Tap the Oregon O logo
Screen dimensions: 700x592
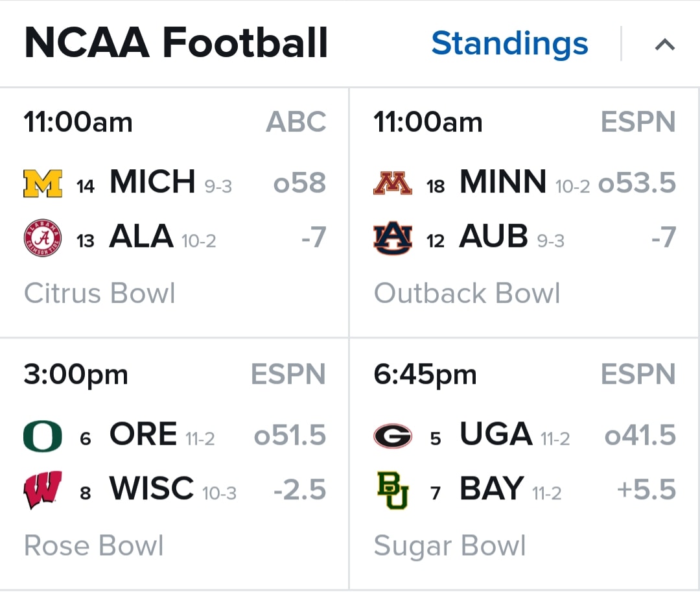[x=42, y=436]
